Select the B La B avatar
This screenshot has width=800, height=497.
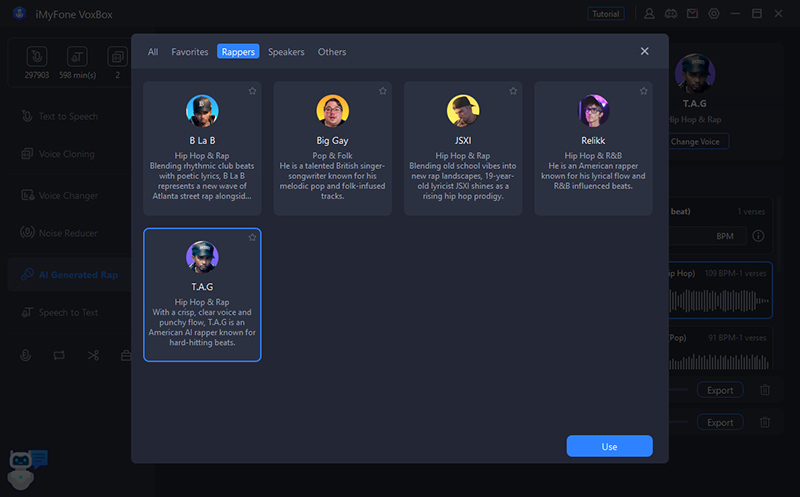[x=202, y=110]
